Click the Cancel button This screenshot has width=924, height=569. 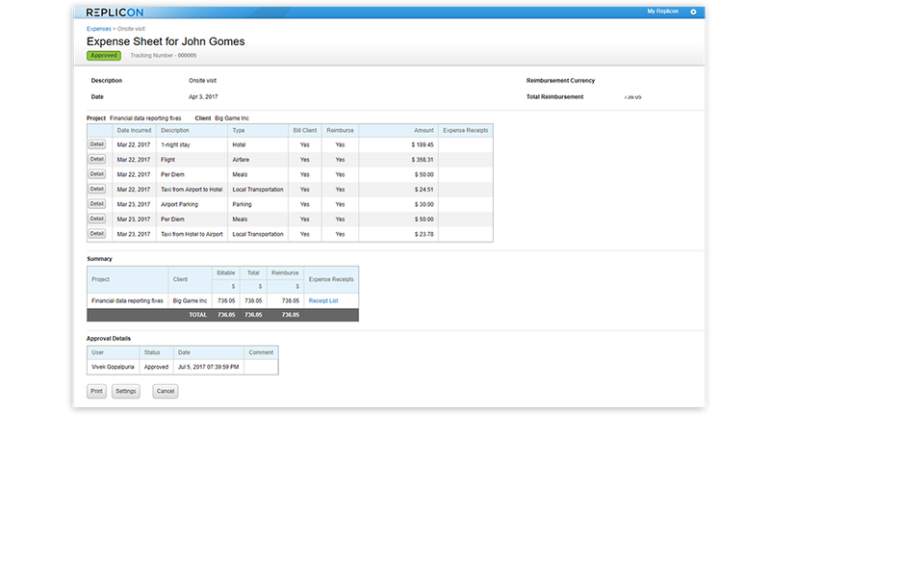tap(165, 391)
